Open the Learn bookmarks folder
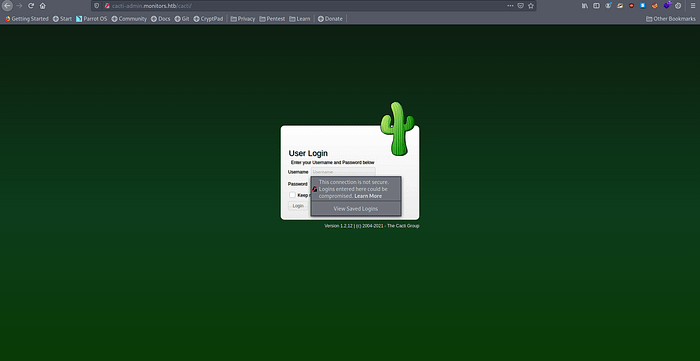The height and width of the screenshot is (361, 700). (300, 19)
